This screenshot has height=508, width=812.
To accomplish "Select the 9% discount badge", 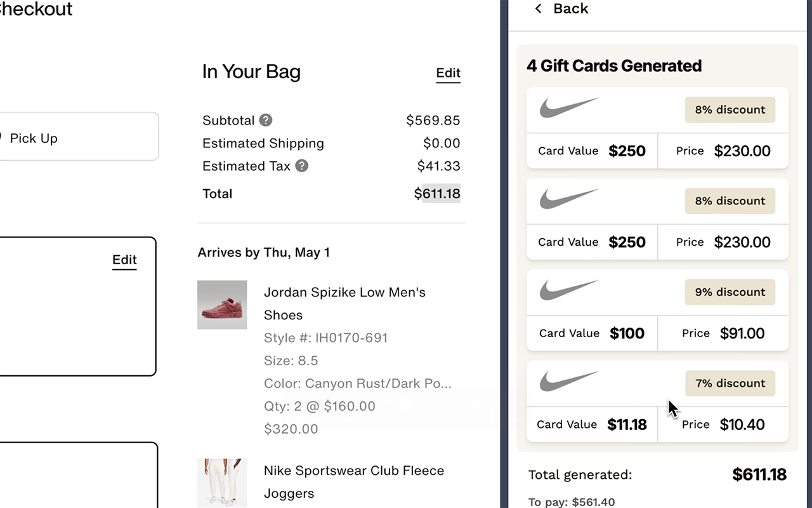I will click(730, 292).
